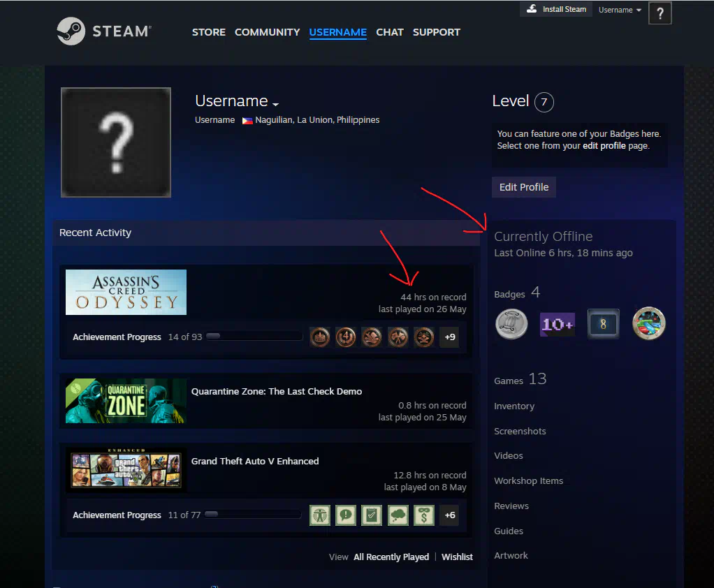Screen dimensions: 714x588
Task: Open the Assassin's Creed Odyssey game banner
Action: 126,292
